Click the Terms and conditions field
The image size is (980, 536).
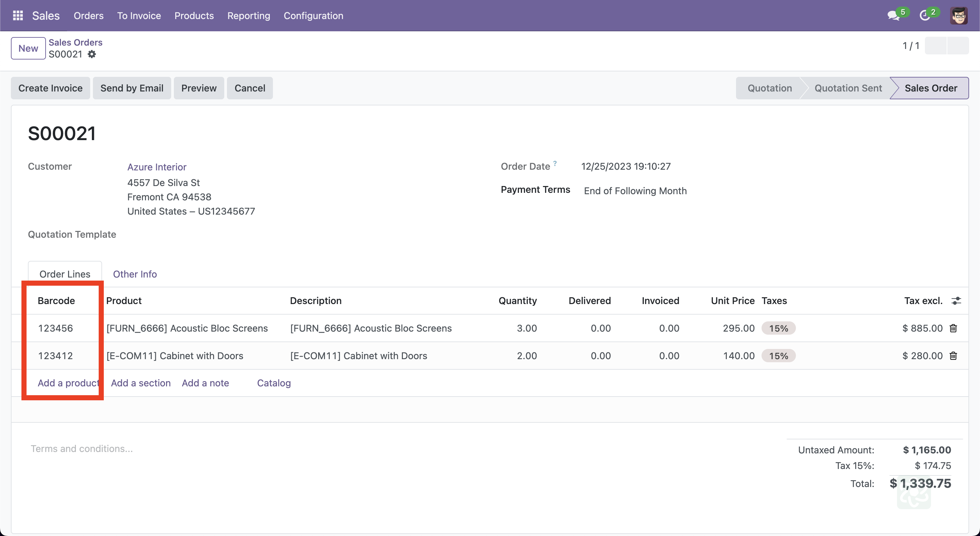tap(81, 449)
